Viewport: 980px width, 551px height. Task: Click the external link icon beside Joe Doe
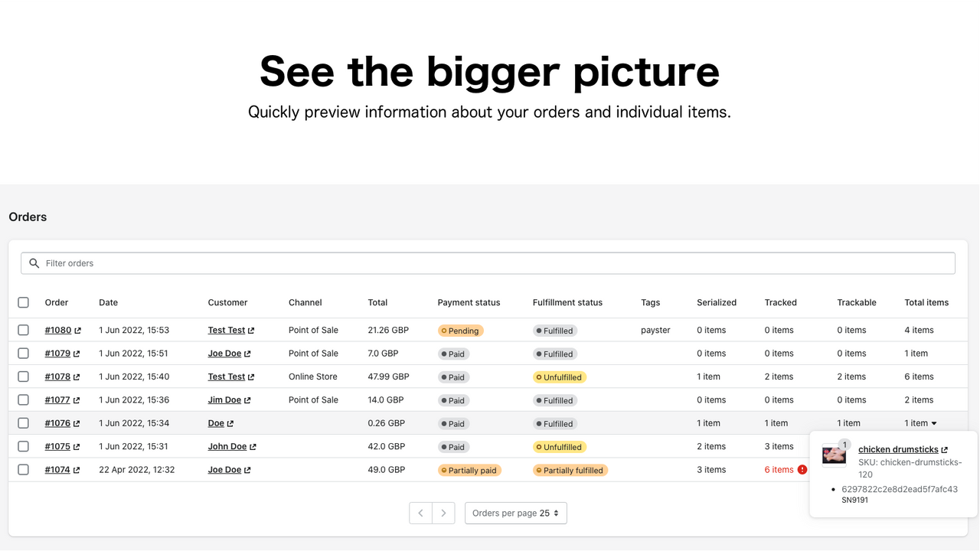[x=248, y=353]
